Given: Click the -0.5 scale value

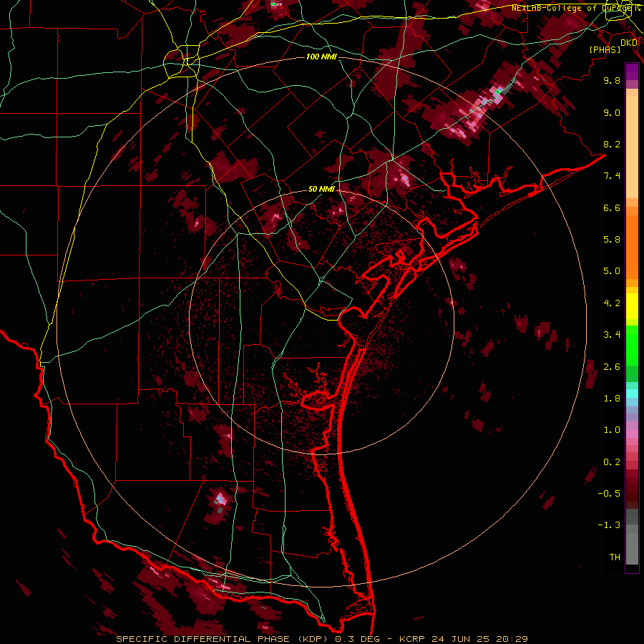Looking at the screenshot, I should (609, 494).
